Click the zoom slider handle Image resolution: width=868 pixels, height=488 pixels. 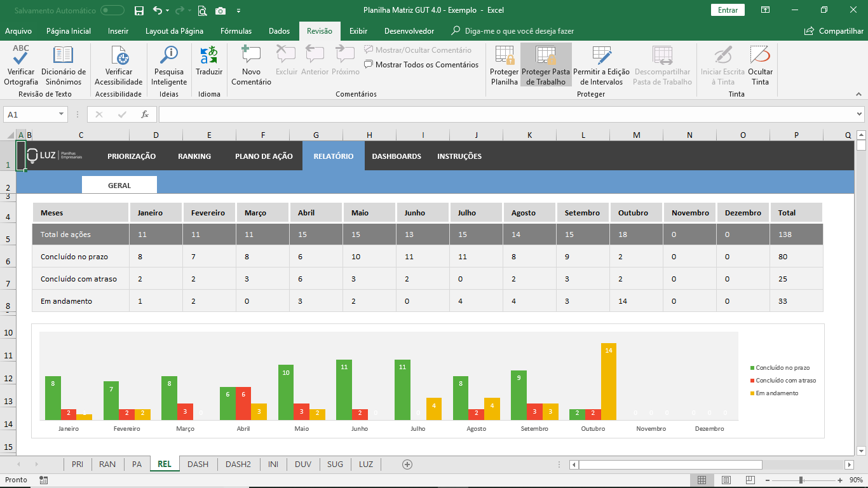[x=801, y=480]
